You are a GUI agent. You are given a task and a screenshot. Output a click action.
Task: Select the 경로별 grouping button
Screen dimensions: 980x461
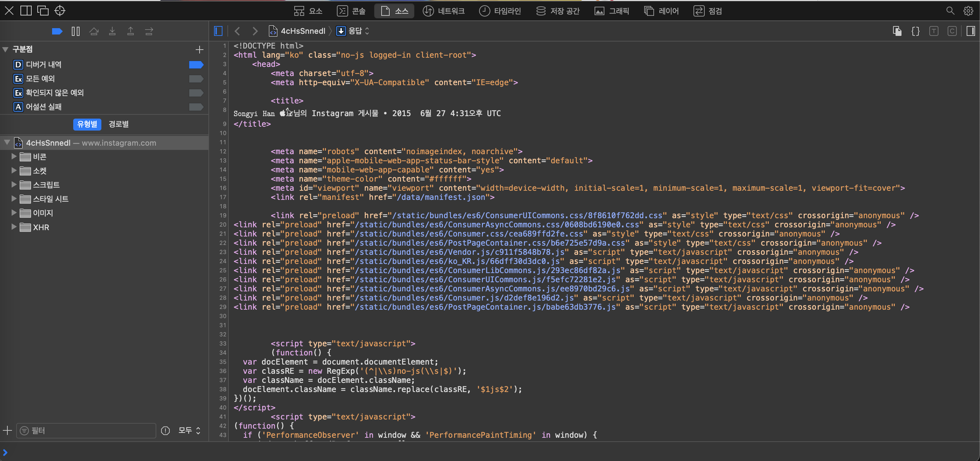[x=119, y=124]
